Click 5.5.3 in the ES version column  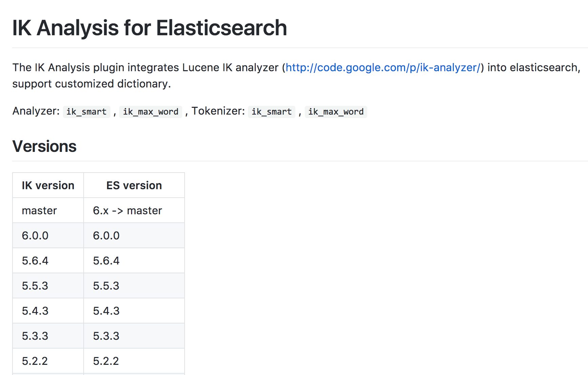pos(134,286)
